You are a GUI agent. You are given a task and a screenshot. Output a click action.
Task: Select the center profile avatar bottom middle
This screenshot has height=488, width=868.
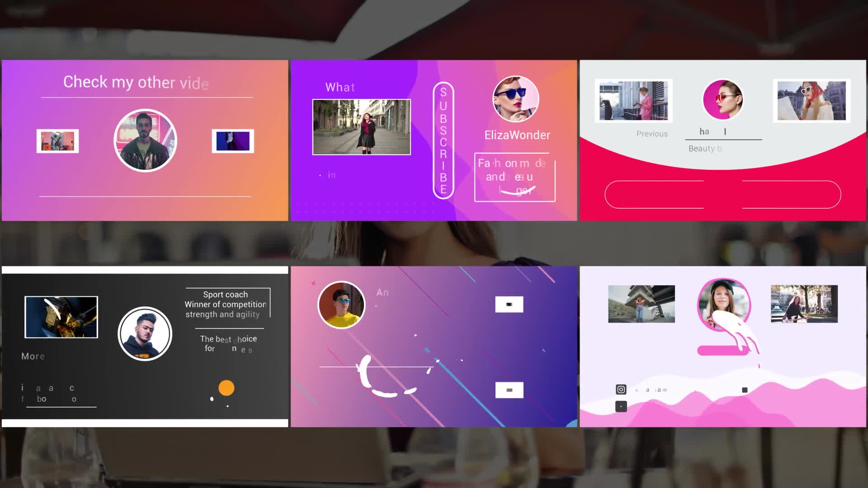pos(342,305)
